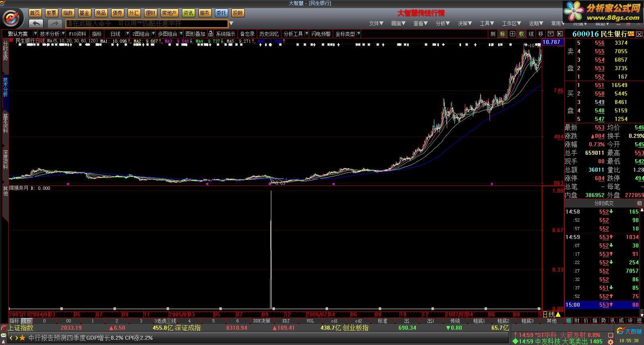Go back with the left arrow button
The width and height of the screenshot is (644, 345).
coord(36,23)
